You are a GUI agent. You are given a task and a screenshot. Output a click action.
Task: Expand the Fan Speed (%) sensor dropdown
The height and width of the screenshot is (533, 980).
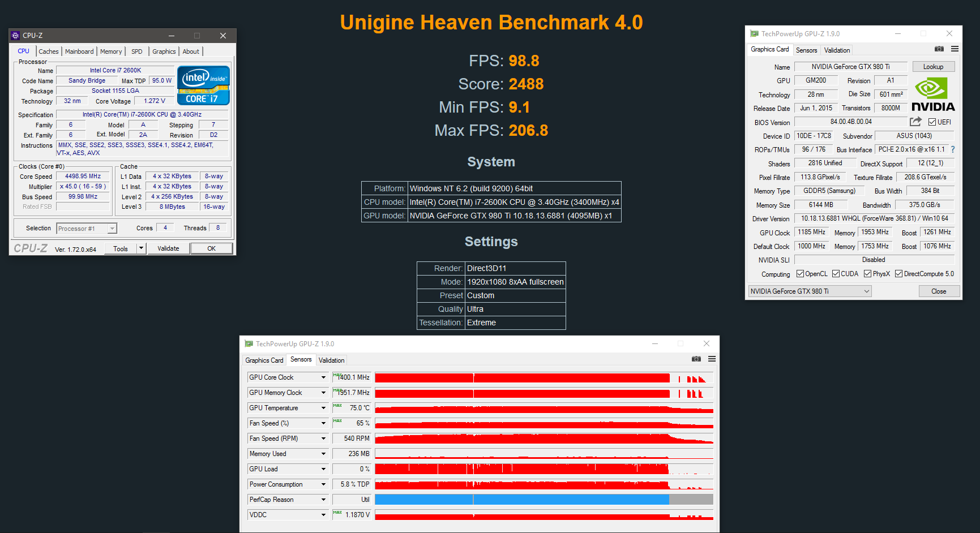pos(323,423)
